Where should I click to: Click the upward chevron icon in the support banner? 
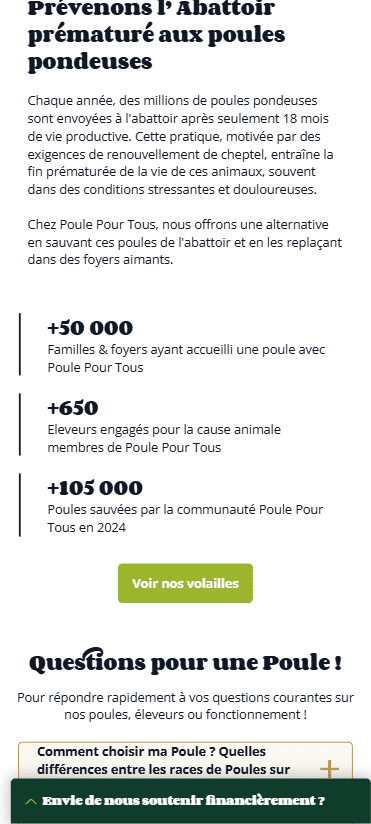30,801
